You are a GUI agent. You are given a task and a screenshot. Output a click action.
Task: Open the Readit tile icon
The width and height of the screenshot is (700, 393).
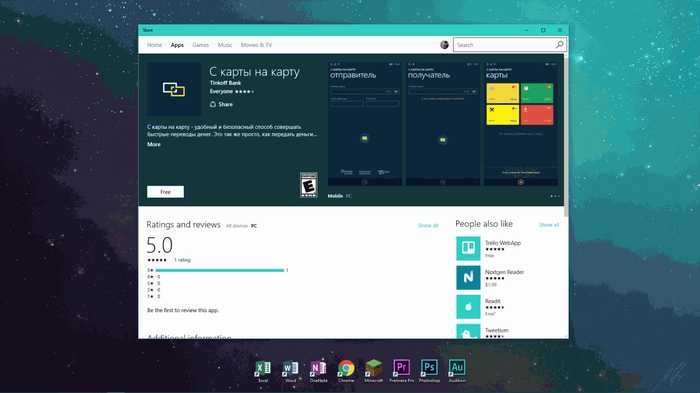[468, 307]
